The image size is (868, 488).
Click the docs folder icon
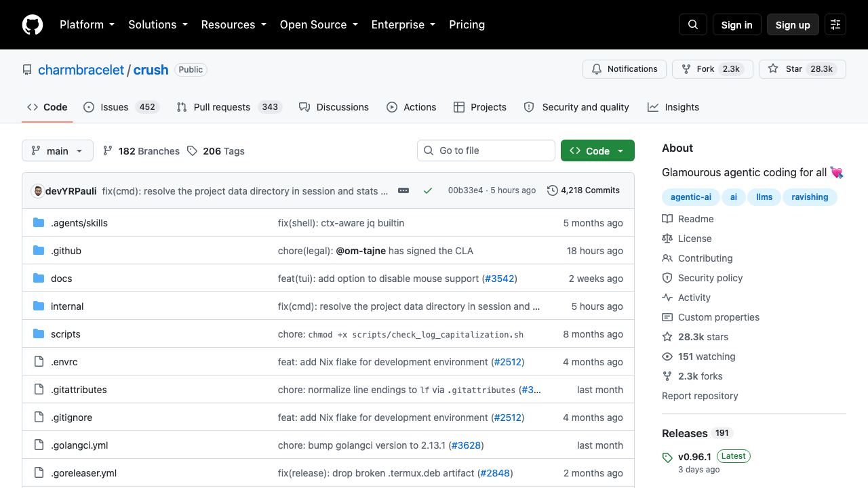click(39, 279)
